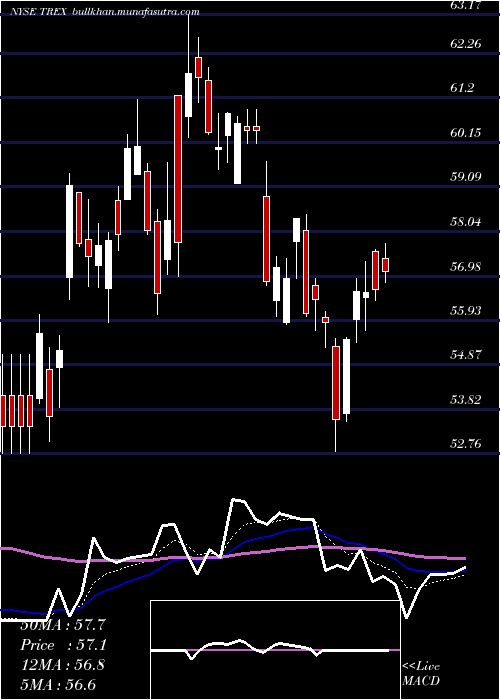Viewport: 500px width, 700px height.
Task: Select the 12MA : 56.8 legend entry
Action: [x=63, y=665]
